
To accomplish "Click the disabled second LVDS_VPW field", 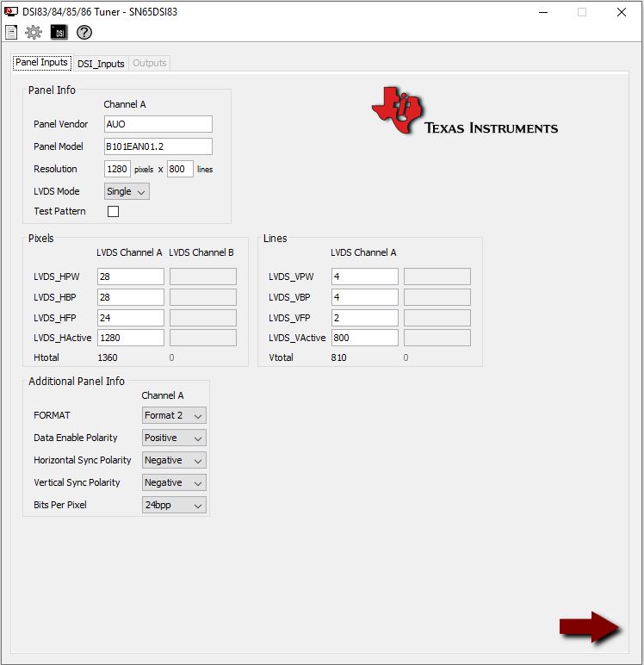I will point(437,277).
